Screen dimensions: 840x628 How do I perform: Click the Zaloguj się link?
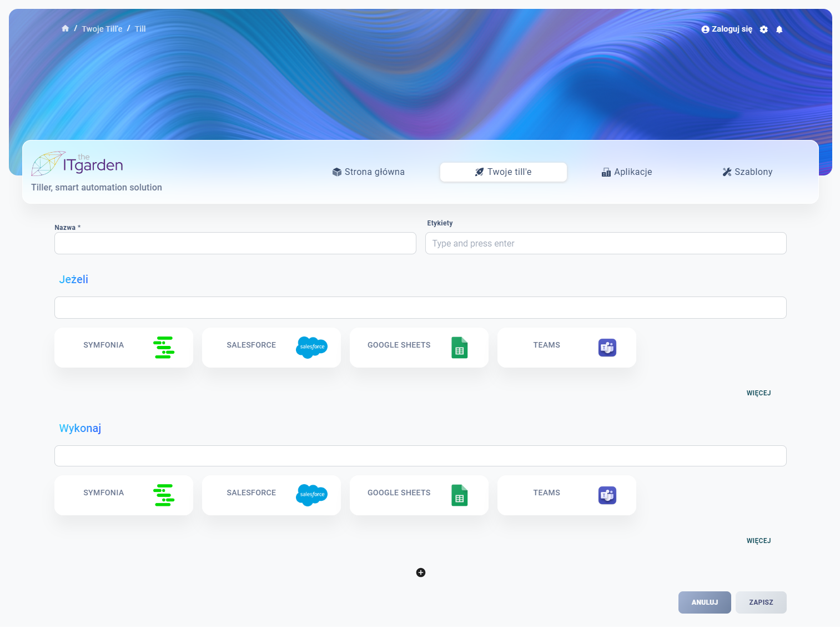click(727, 29)
